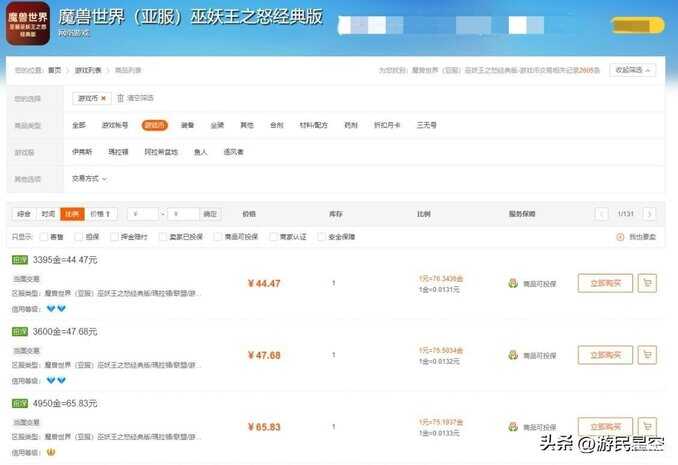Viewport: 678px width, 465px height.
Task: Click the yellow button in the header
Action: coord(638,25)
